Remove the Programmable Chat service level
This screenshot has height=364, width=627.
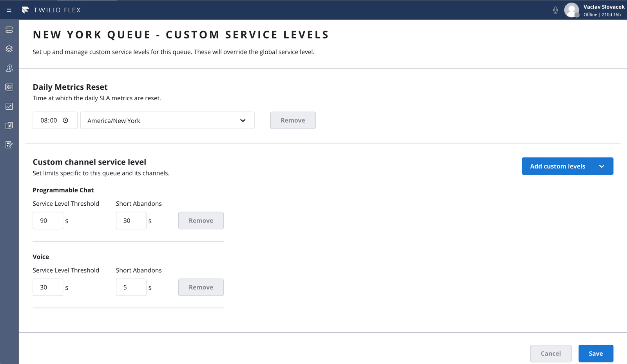(x=201, y=221)
